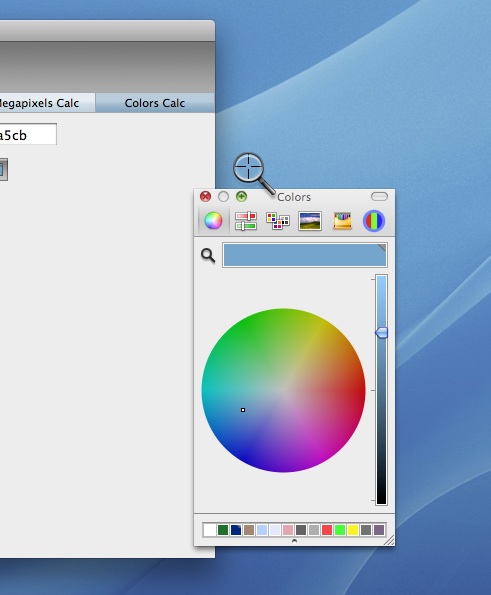This screenshot has height=595, width=491.
Task: Choose the Image Palettes picker mode
Action: coord(310,221)
